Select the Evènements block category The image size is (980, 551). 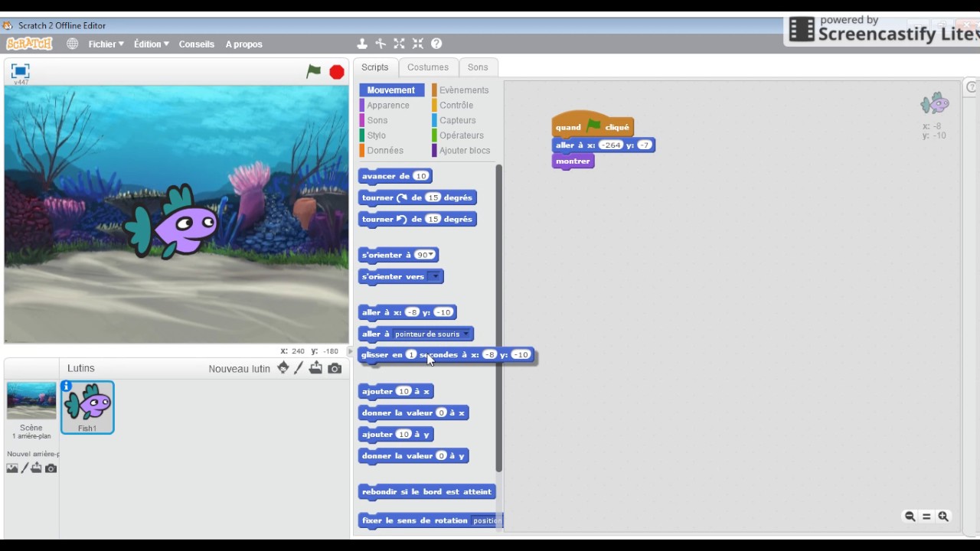[x=463, y=90]
